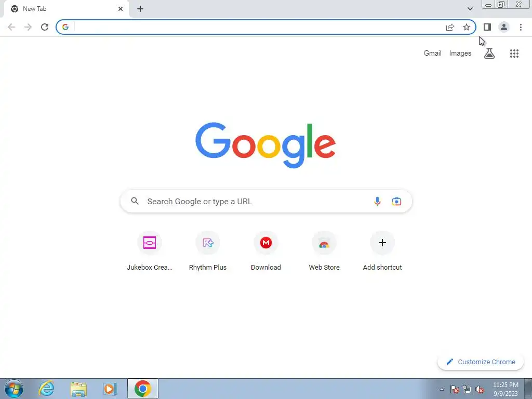Click the Show desktop strip
The height and width of the screenshot is (399, 532).
coord(528,389)
